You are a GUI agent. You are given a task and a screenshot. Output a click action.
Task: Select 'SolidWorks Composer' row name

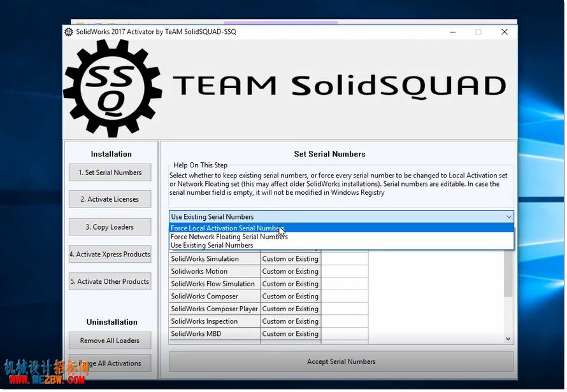(x=215, y=297)
